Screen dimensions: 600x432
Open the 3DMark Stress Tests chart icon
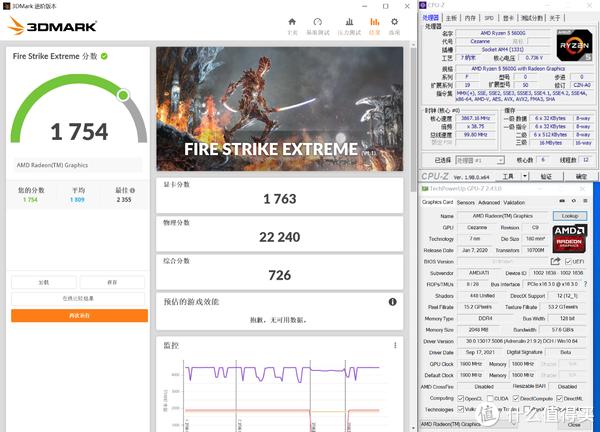pos(349,22)
